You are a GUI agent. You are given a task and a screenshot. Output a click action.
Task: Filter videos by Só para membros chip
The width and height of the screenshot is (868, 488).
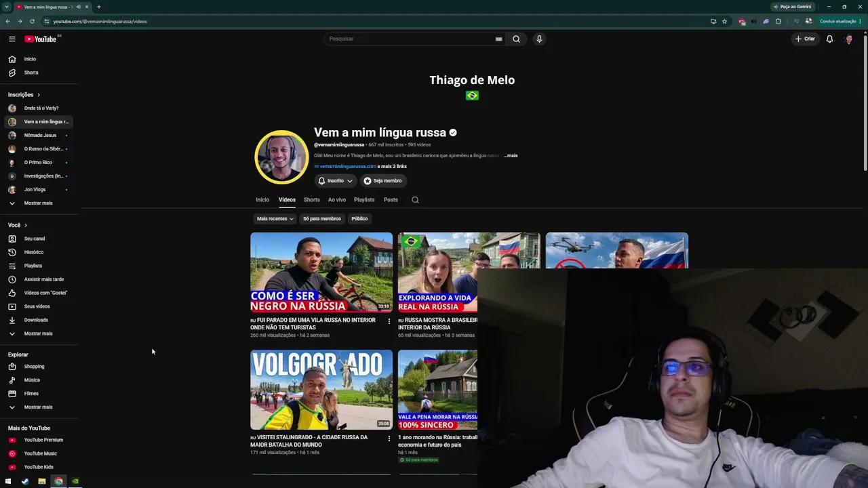(322, 219)
